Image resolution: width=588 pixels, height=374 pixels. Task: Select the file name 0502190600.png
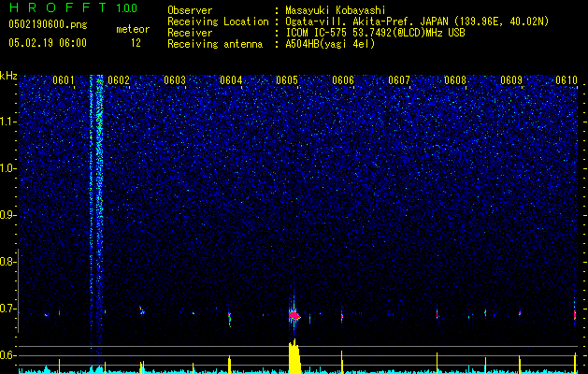pos(48,25)
